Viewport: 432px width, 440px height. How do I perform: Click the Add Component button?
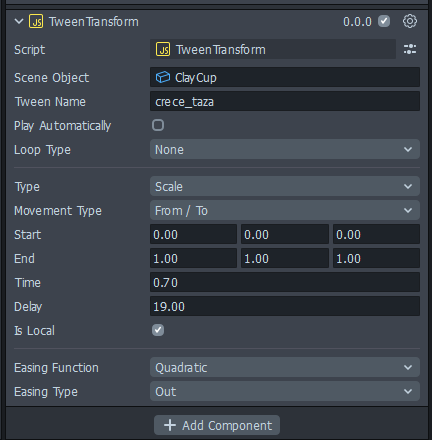tap(217, 425)
